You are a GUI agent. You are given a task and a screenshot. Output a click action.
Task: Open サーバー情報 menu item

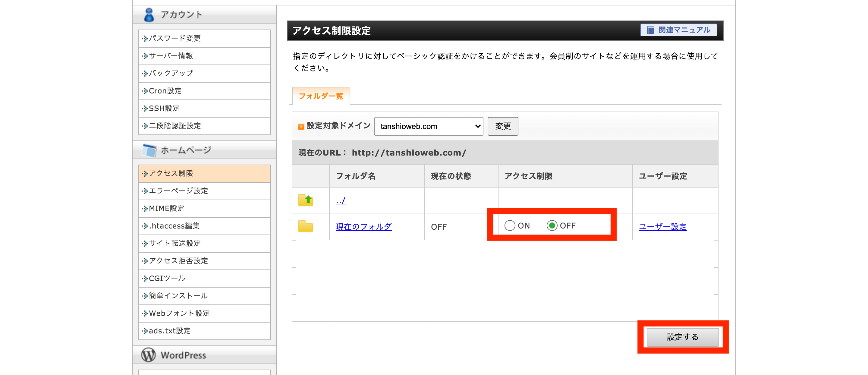(204, 56)
